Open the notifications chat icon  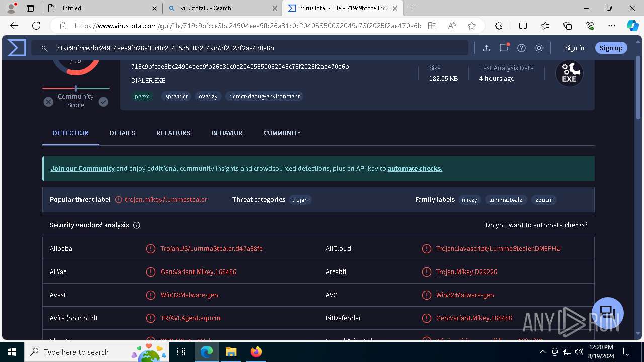(x=504, y=48)
